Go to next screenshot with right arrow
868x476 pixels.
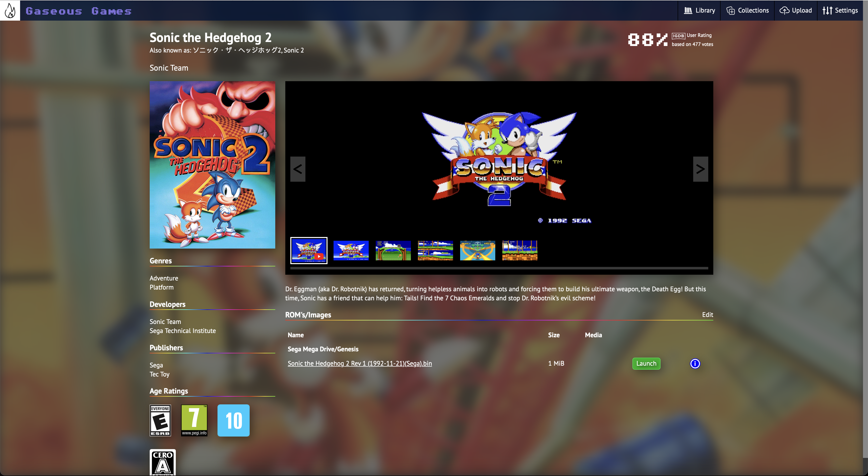(x=700, y=169)
